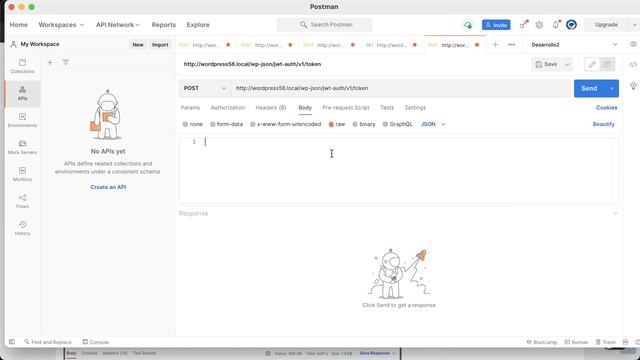Click the Send button

589,88
